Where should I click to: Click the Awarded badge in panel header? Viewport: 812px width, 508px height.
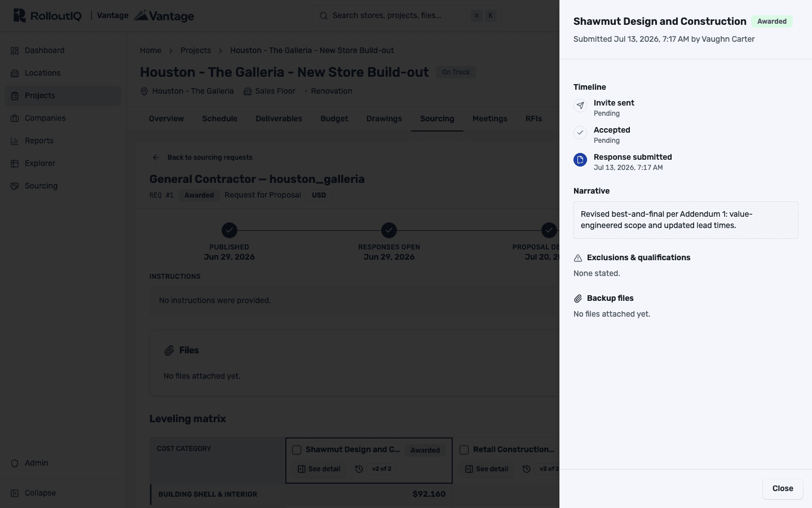771,21
